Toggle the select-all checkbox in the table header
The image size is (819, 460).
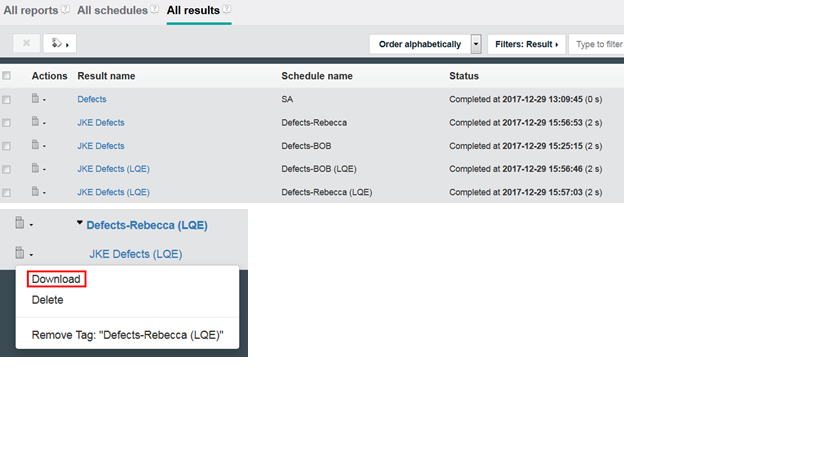7,76
